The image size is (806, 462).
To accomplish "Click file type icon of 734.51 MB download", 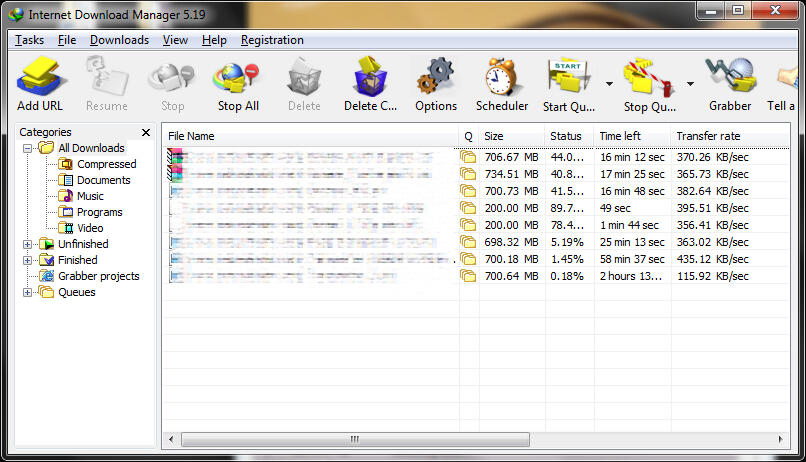I will pos(175,174).
